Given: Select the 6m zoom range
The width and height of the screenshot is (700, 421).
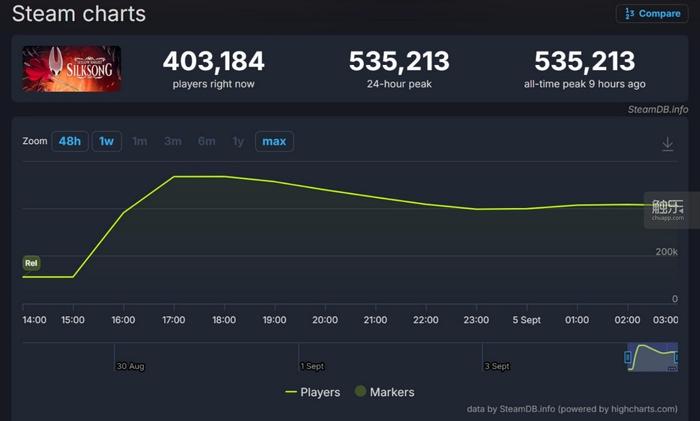Looking at the screenshot, I should click(x=206, y=141).
